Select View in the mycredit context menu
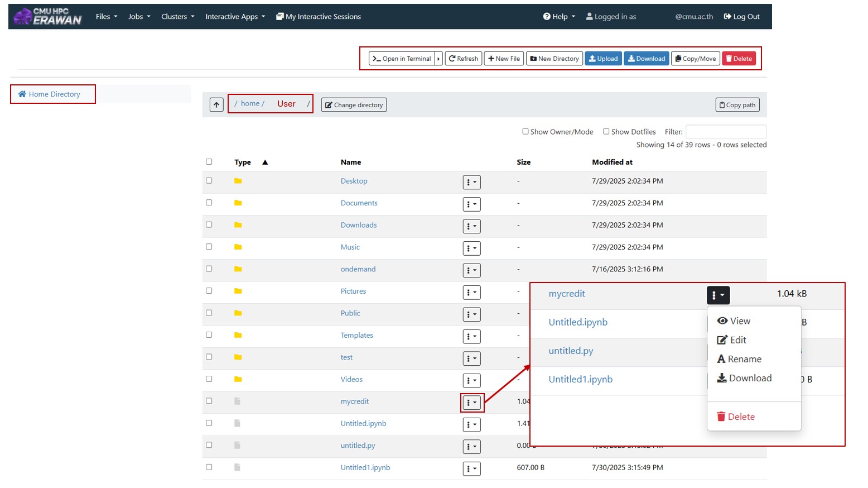This screenshot has width=868, height=488. pyautogui.click(x=734, y=321)
